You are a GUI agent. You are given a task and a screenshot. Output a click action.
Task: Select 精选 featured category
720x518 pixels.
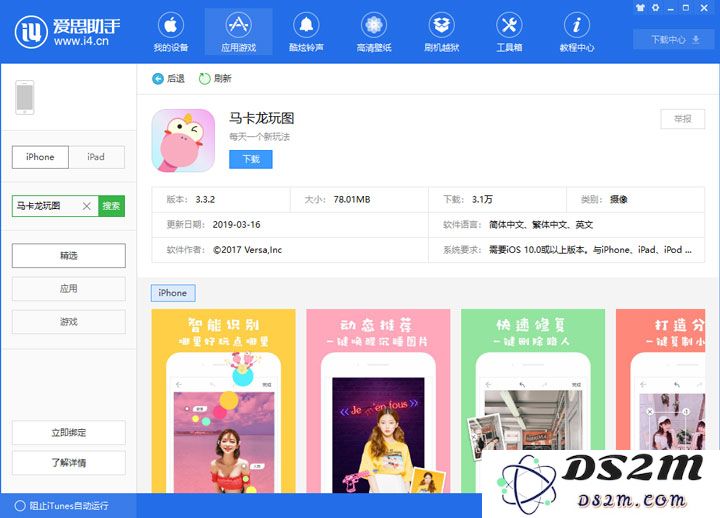click(68, 255)
